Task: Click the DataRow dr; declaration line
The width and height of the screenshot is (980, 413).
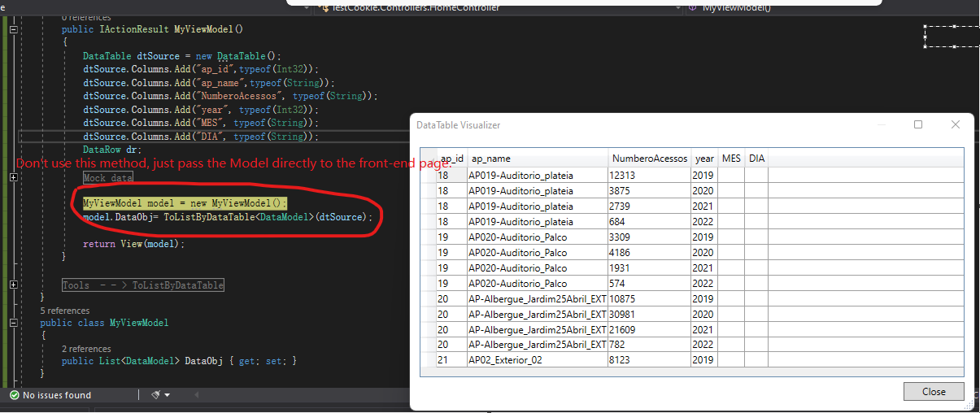Action: 112,150
